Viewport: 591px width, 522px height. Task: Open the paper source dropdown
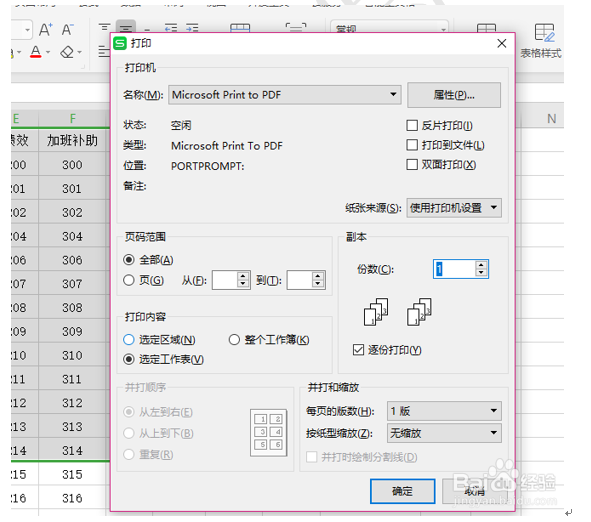tap(454, 208)
